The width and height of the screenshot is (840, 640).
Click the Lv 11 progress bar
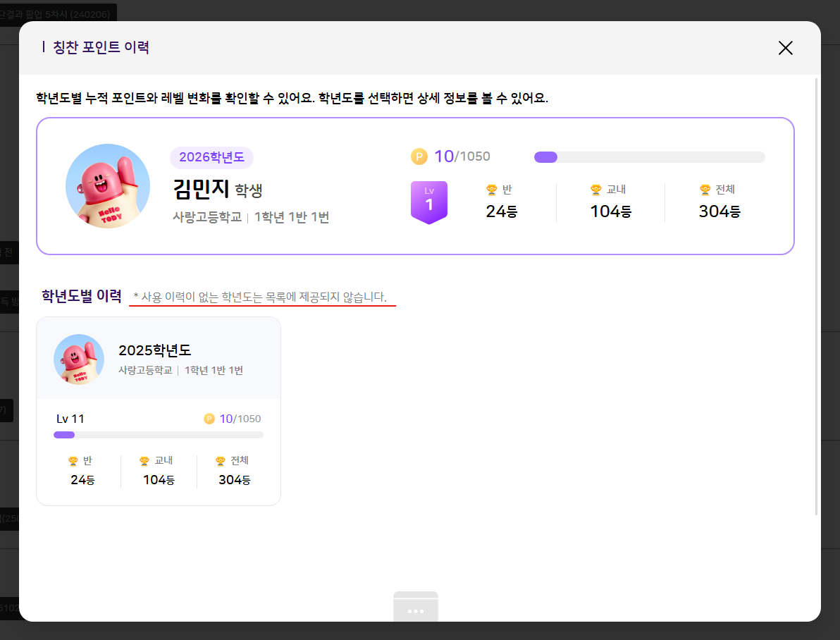159,435
